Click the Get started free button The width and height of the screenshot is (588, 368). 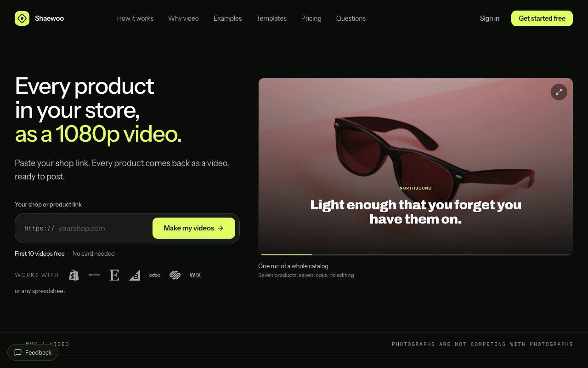[x=542, y=18]
